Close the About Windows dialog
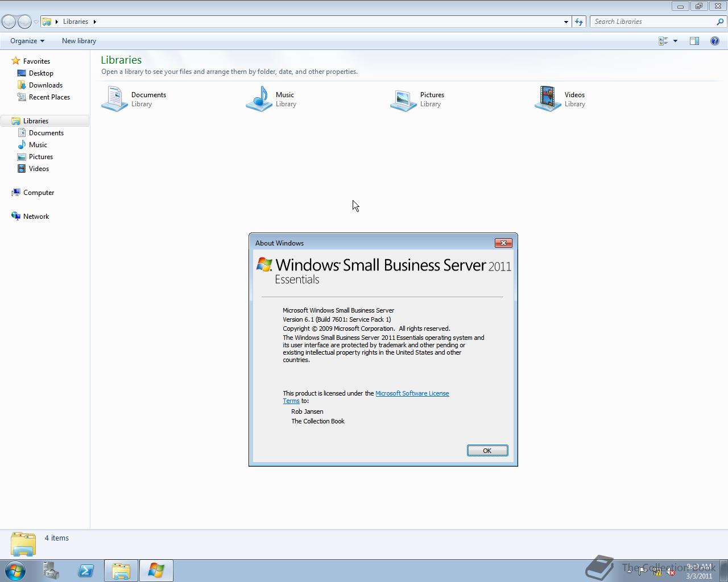 (503, 243)
